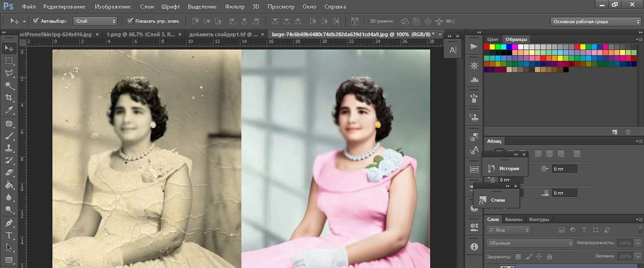The width and height of the screenshot is (644, 268).
Task: Switch to the Цвет tab
Action: point(493,39)
